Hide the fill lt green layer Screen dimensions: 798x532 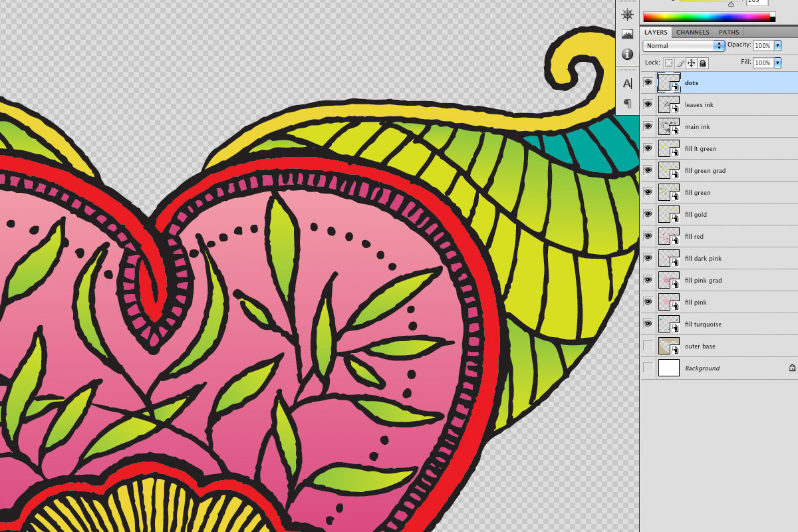coord(648,148)
